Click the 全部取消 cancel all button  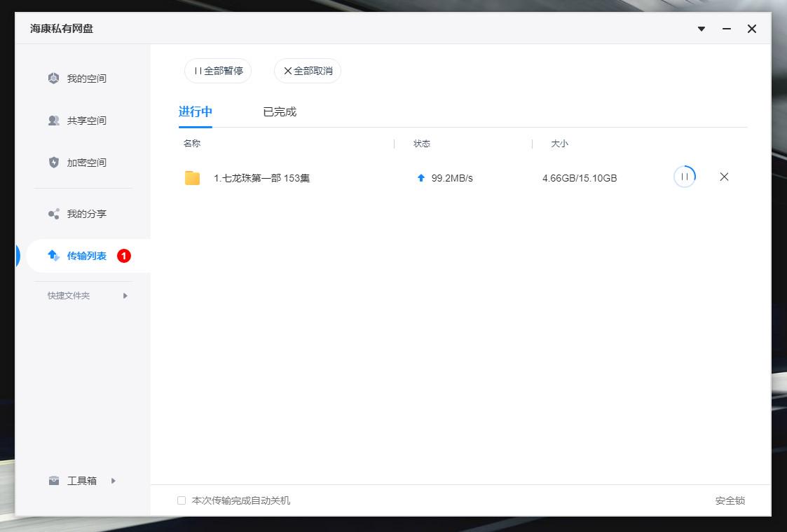(x=307, y=71)
